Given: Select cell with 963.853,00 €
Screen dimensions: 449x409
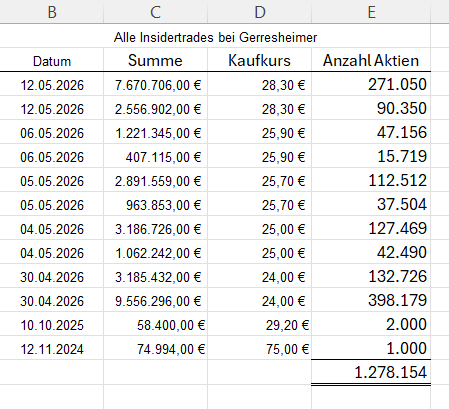Looking at the screenshot, I should [155, 205].
